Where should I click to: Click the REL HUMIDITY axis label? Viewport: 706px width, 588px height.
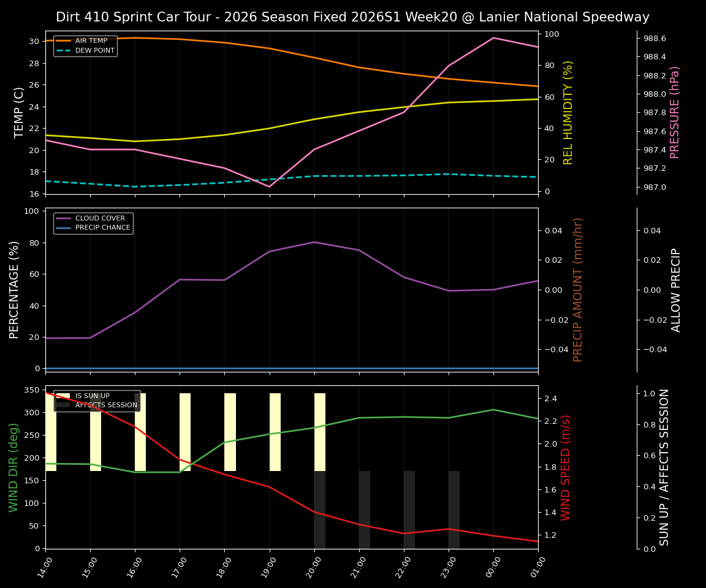569,112
